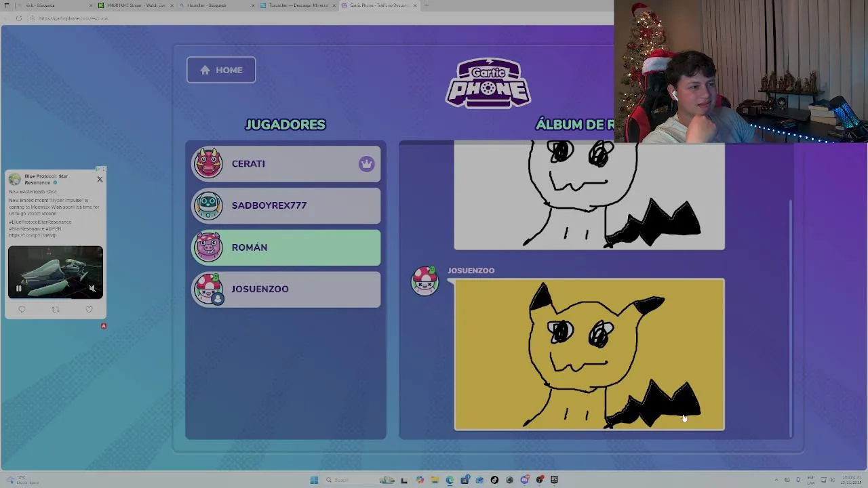Image resolution: width=868 pixels, height=488 pixels.
Task: Show hidden system tray icons
Action: coord(777,480)
